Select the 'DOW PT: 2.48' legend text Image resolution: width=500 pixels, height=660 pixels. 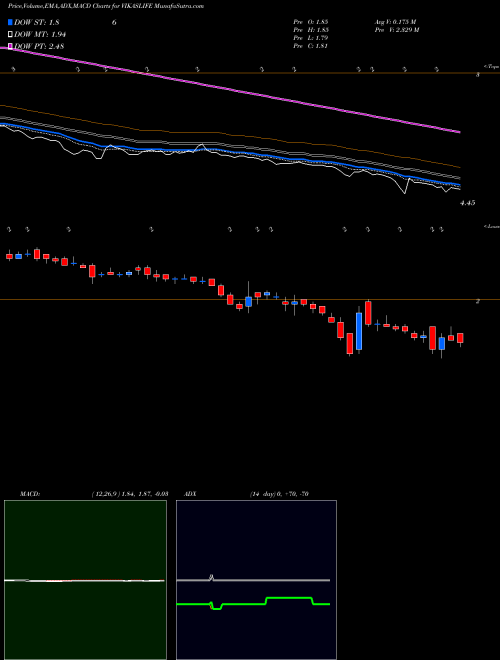pos(39,46)
